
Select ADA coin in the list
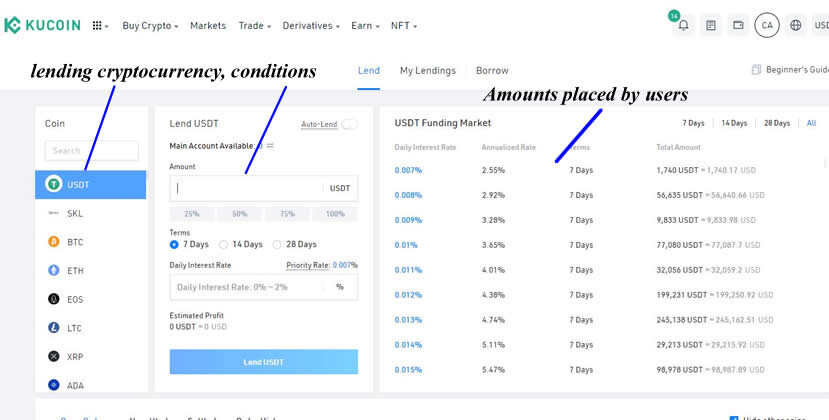point(90,385)
